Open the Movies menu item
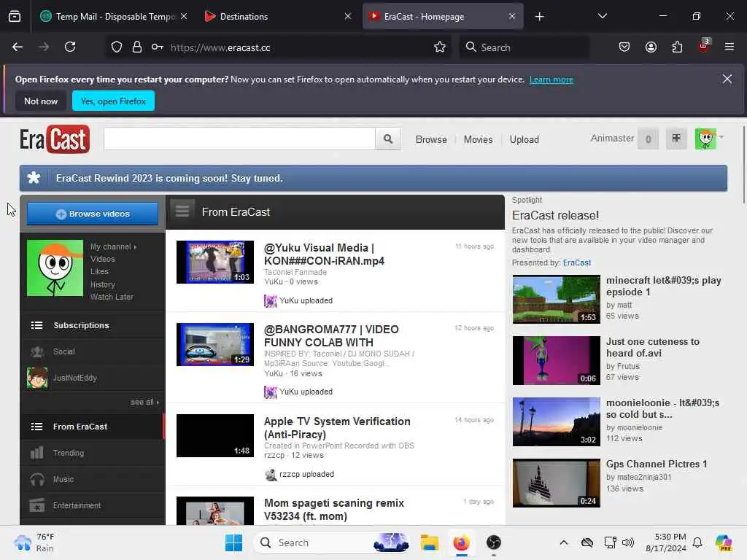 click(x=478, y=139)
